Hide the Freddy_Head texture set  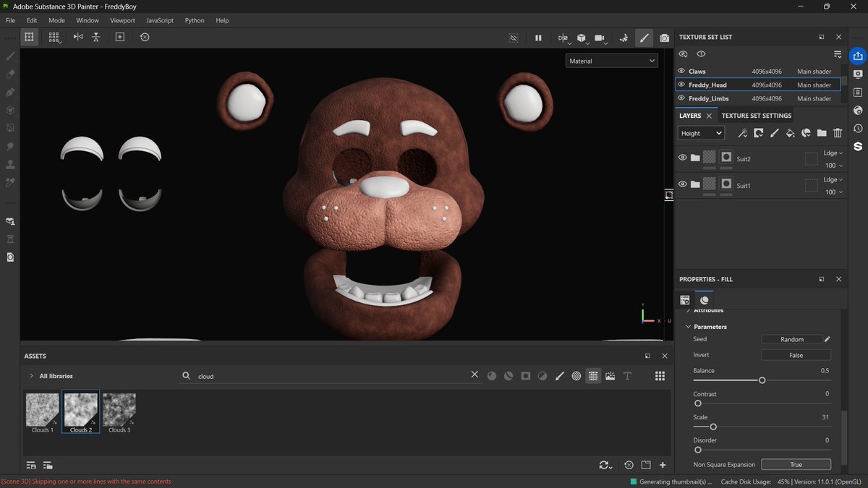681,85
